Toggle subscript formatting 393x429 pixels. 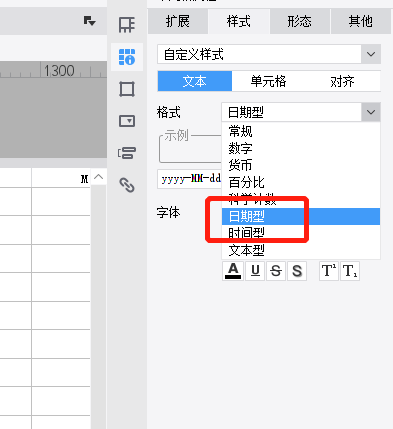point(350,271)
